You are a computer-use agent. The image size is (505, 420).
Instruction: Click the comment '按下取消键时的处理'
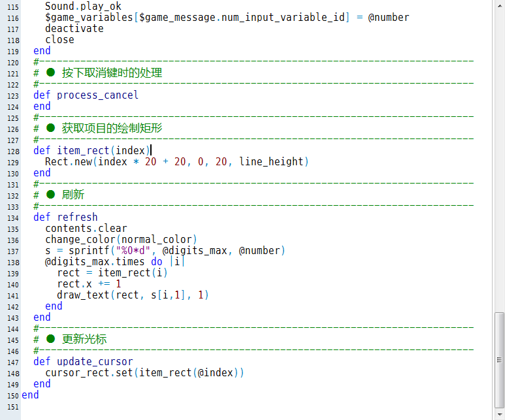(112, 73)
